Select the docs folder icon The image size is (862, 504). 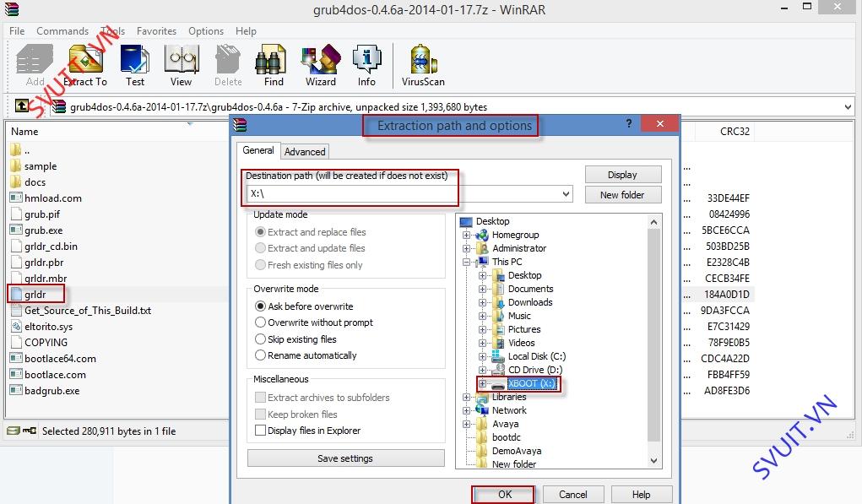click(15, 182)
